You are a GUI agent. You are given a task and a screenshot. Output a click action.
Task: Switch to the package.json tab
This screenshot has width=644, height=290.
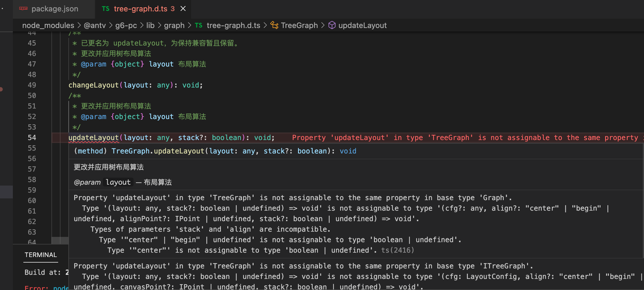click(x=54, y=9)
